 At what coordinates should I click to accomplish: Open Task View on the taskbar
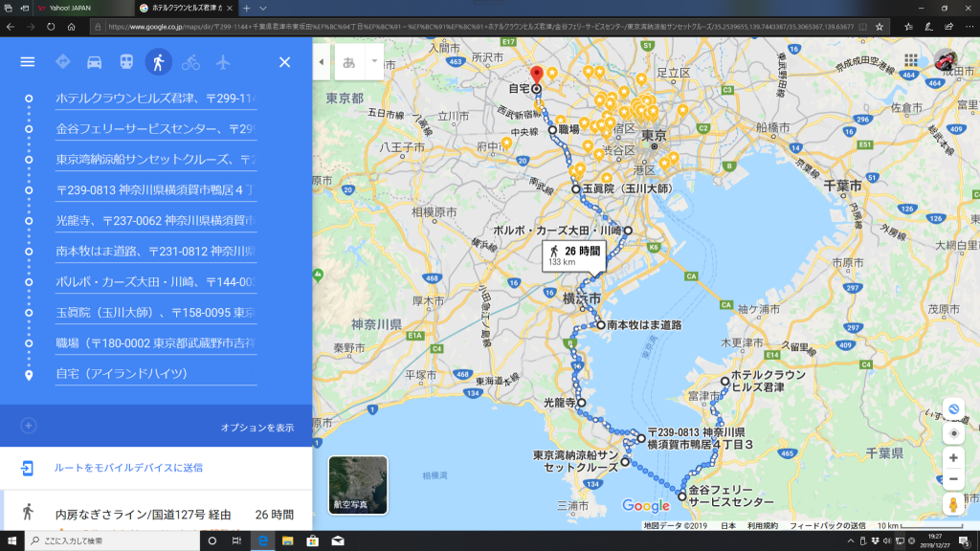[x=237, y=541]
